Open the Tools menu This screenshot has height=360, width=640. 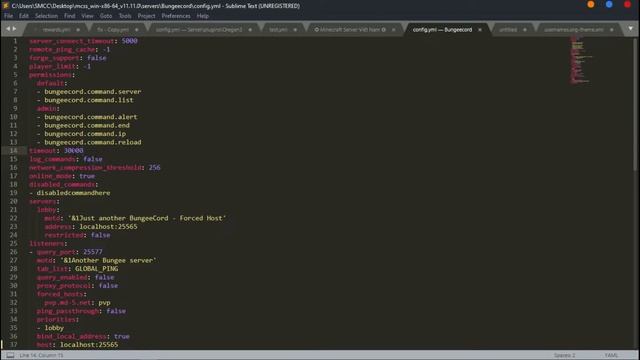pos(125,16)
